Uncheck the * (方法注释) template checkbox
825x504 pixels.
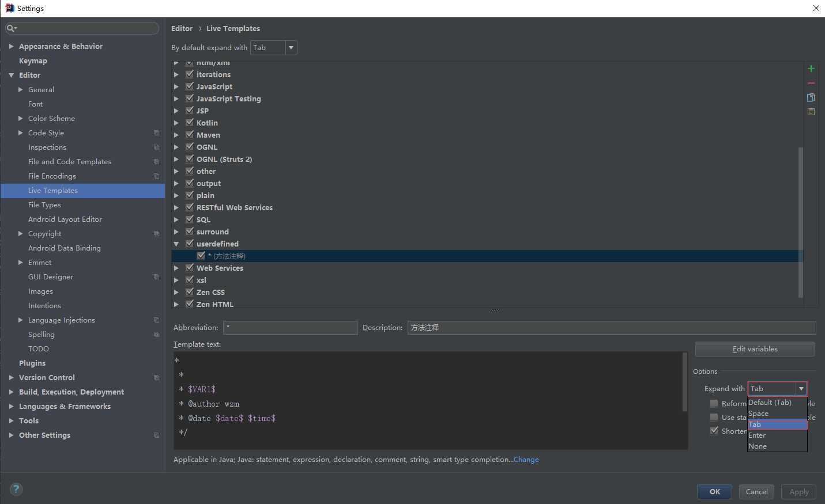coord(201,256)
